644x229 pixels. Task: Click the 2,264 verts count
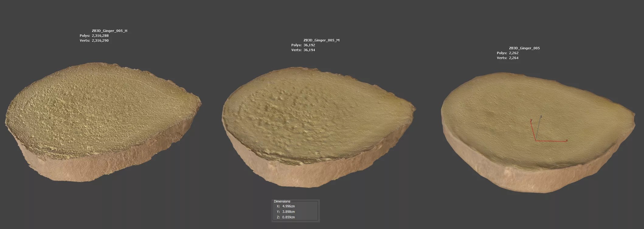pyautogui.click(x=514, y=58)
